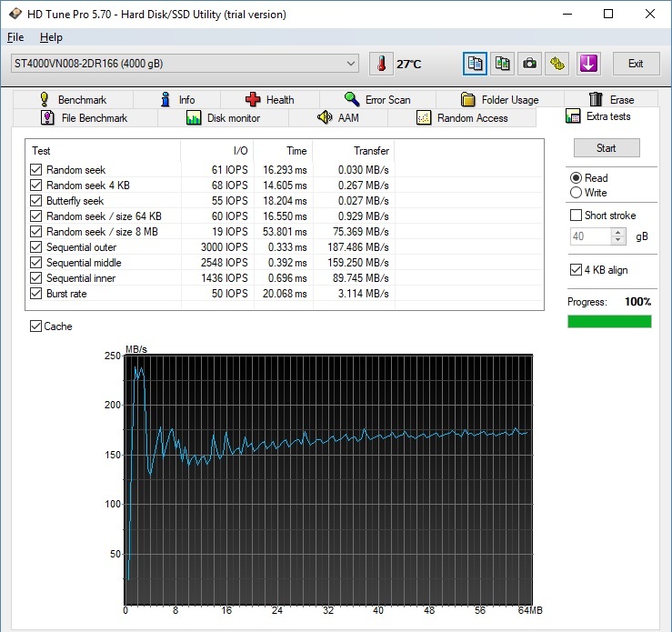The image size is (672, 632).
Task: Uncheck the Sequential middle test
Action: click(36, 263)
